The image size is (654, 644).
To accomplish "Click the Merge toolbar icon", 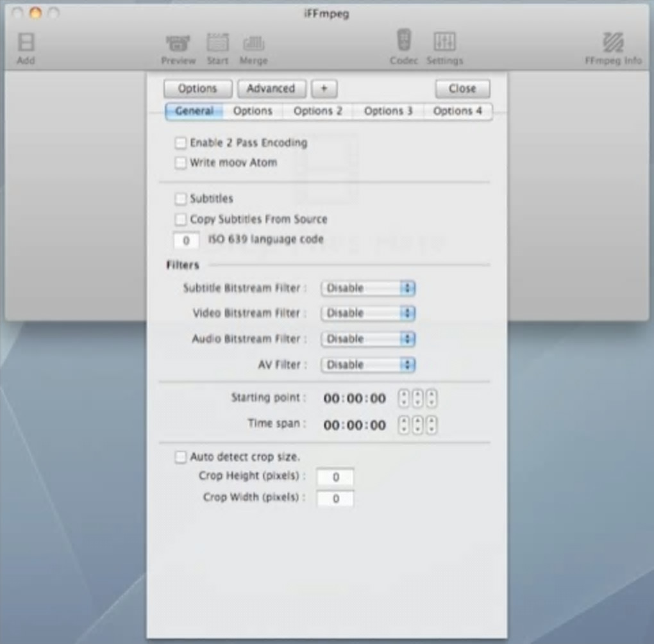I will 253,49.
